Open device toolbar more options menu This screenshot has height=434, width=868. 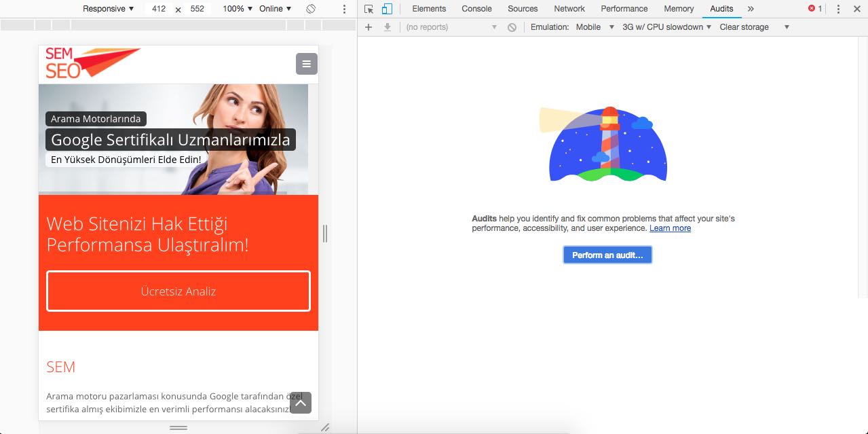(x=344, y=9)
